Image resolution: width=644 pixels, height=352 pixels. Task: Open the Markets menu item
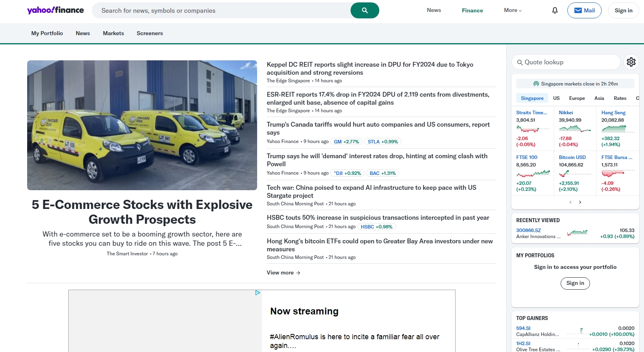point(113,33)
